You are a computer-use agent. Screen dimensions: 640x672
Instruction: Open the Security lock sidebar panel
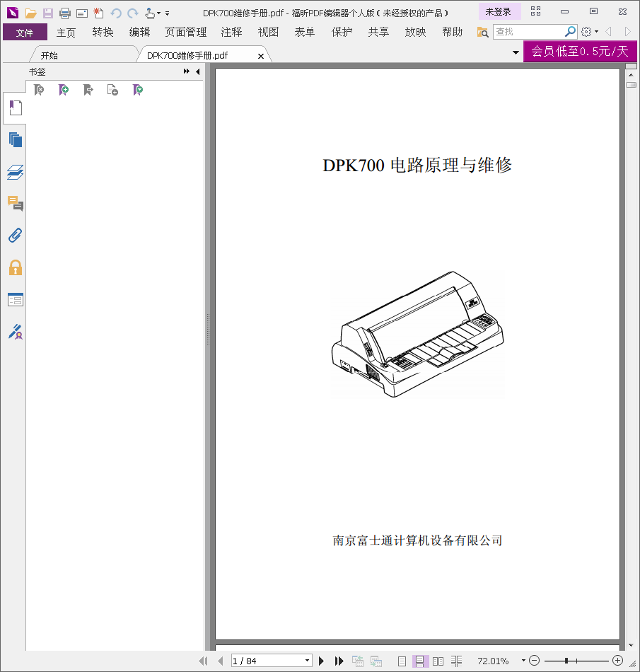coord(16,267)
